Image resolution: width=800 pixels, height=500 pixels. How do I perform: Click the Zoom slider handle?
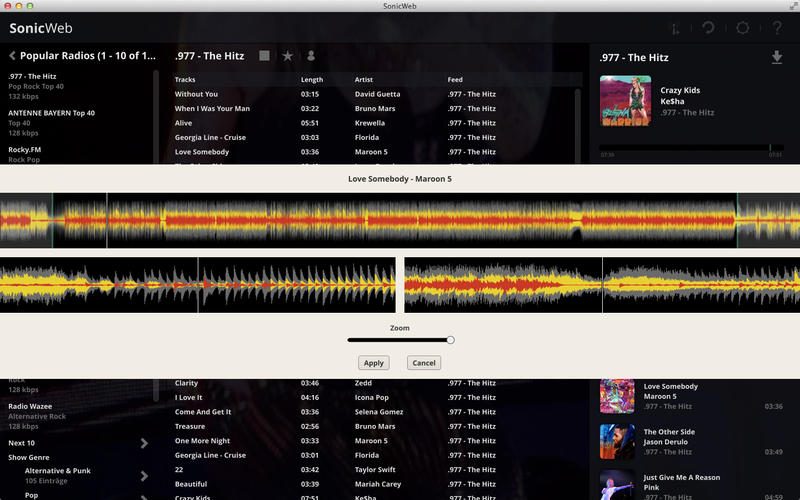451,340
